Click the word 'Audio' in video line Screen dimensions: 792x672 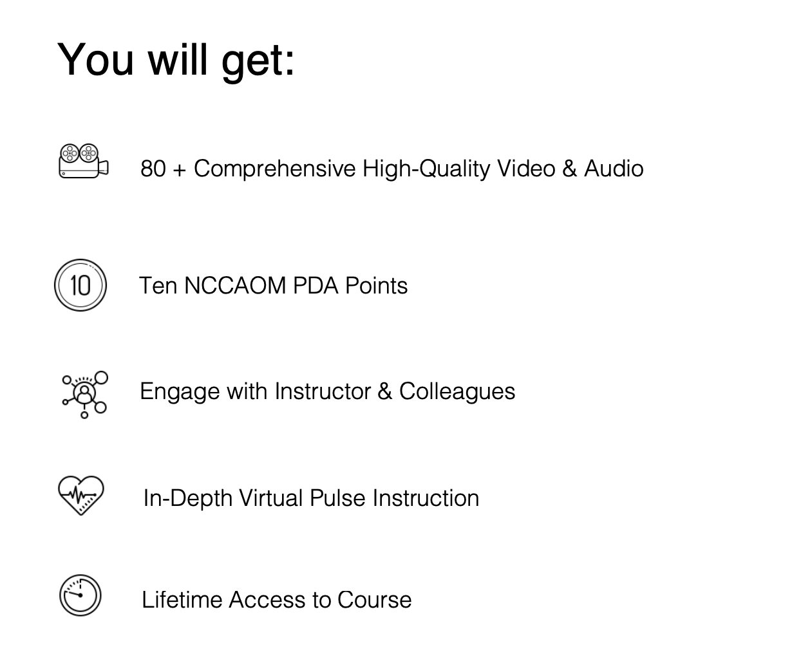click(614, 169)
